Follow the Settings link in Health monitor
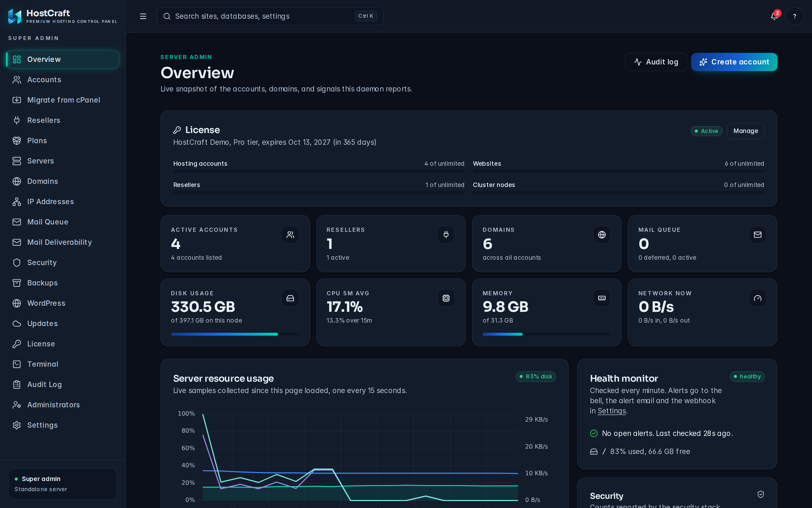Screen dimensions: 812x508 point(612,411)
